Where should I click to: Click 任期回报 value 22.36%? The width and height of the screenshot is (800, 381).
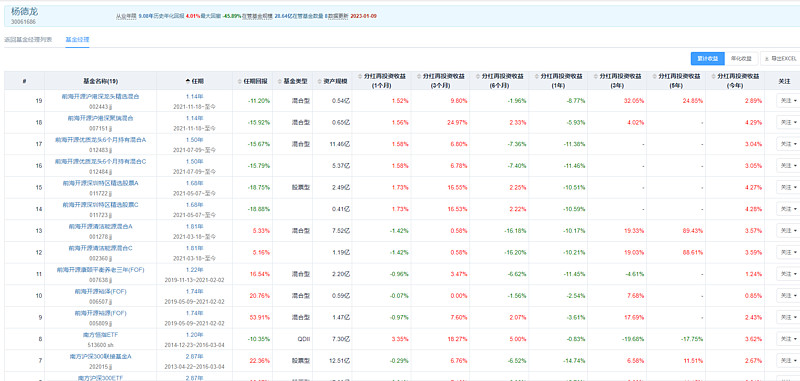point(260,361)
